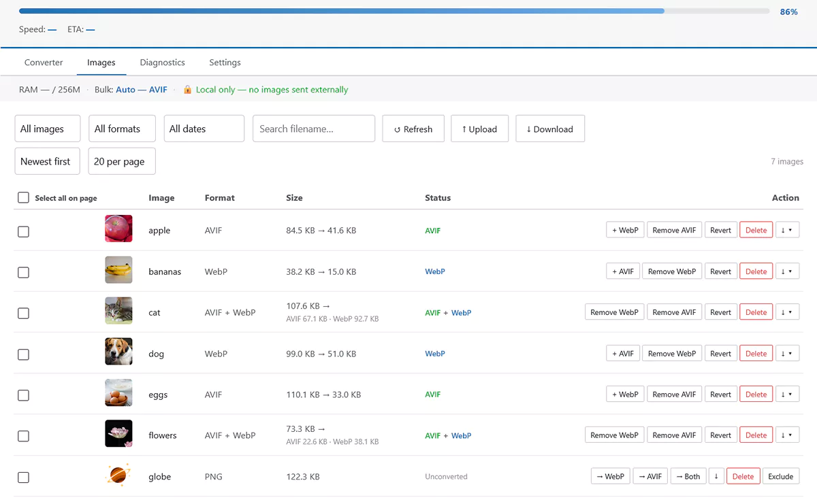Open cat row download dropdown arrow

click(x=787, y=312)
